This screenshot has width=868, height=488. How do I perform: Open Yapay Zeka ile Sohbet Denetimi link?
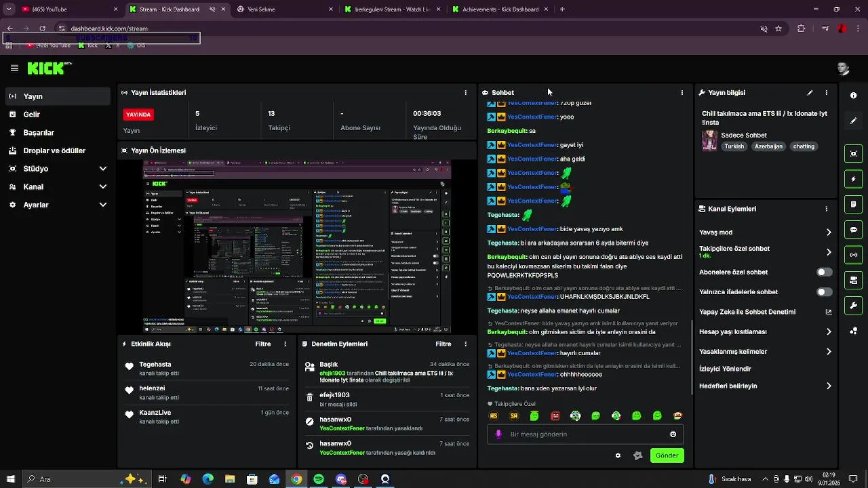click(766, 312)
